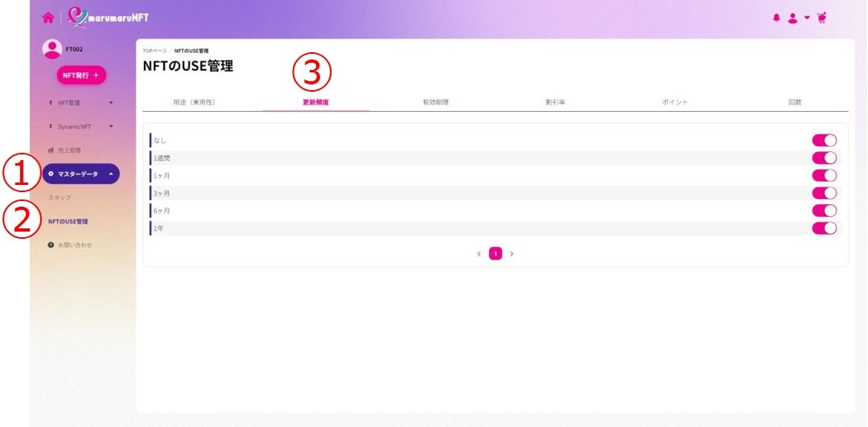Click the なし row label
Image resolution: width=868 pixels, height=427 pixels.
click(160, 141)
